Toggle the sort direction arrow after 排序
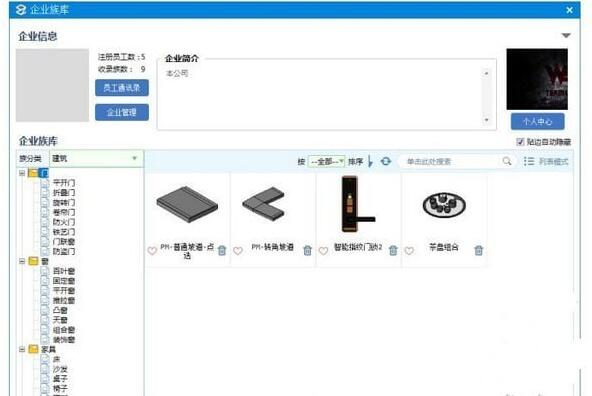This screenshot has width=592, height=396. click(370, 162)
